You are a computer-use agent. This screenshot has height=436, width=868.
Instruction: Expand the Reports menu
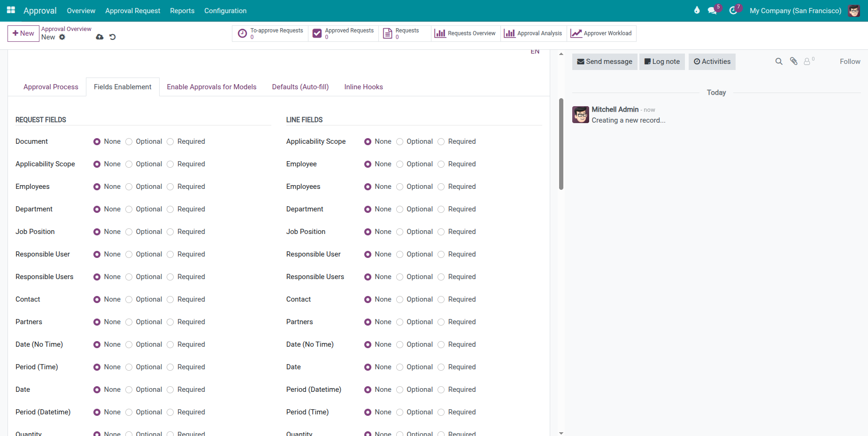182,10
